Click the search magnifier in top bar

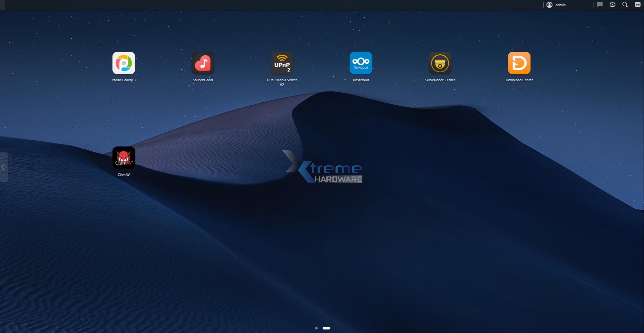[625, 5]
